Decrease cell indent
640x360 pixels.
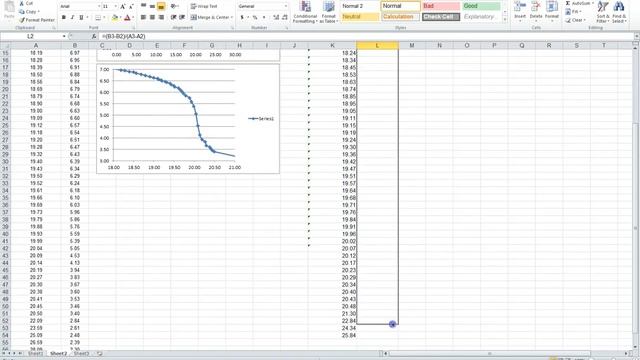click(x=173, y=18)
